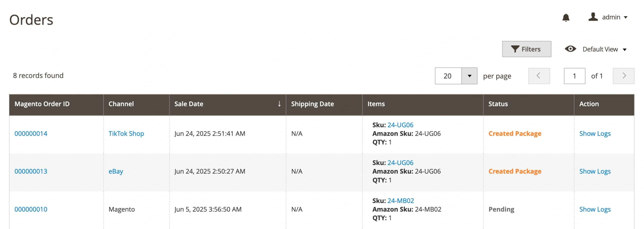The width and height of the screenshot is (644, 229).
Task: Sort by the Status column header
Action: pyautogui.click(x=498, y=104)
